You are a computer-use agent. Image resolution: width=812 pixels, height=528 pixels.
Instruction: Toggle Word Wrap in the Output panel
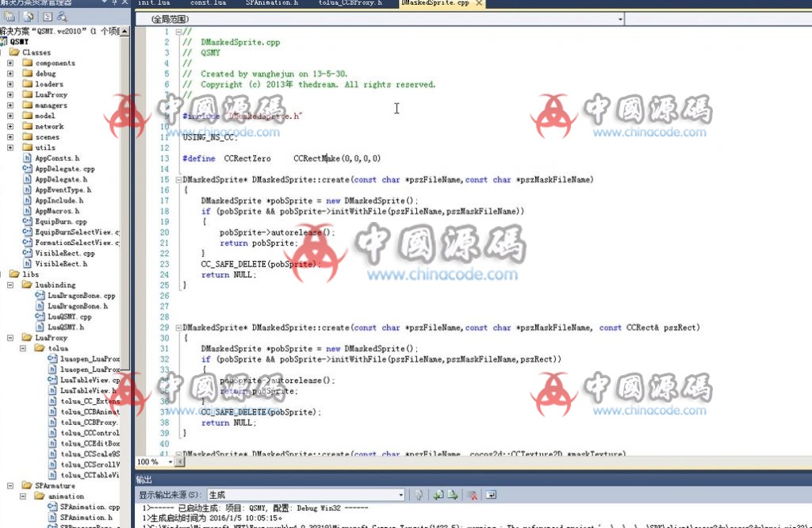492,495
